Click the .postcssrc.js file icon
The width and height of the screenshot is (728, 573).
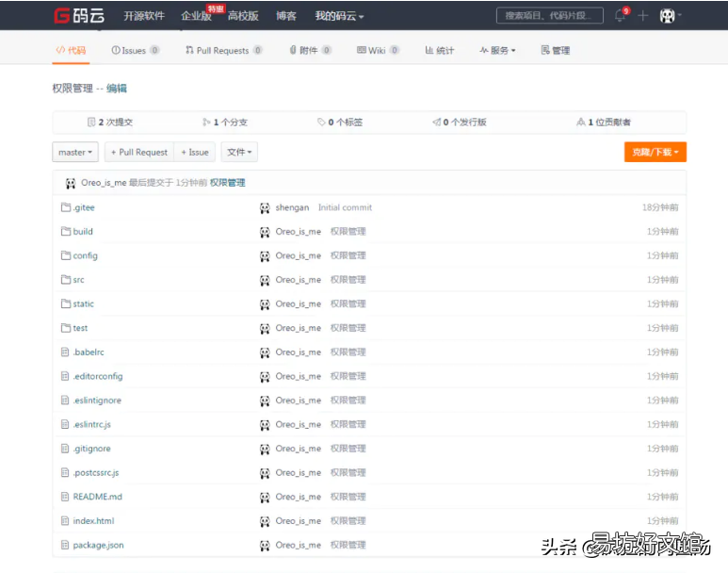click(65, 472)
